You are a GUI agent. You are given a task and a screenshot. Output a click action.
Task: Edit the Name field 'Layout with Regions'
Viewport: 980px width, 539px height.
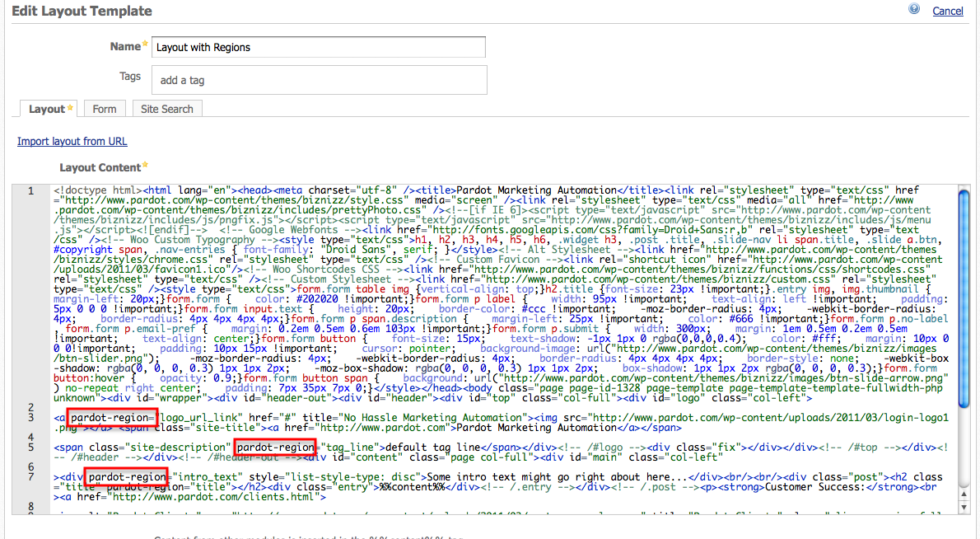click(318, 47)
